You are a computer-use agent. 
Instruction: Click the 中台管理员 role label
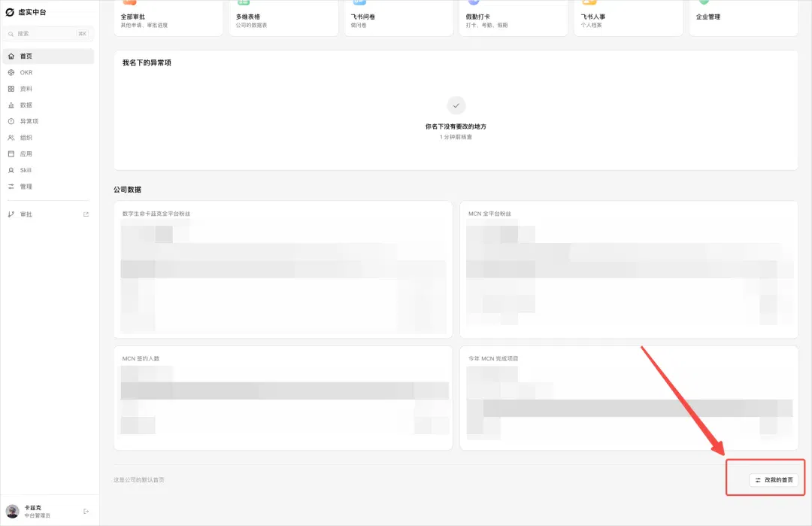click(38, 515)
